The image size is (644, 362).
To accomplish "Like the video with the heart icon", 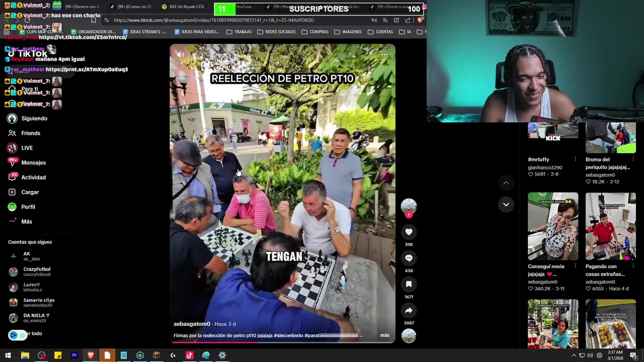I will pos(409,232).
